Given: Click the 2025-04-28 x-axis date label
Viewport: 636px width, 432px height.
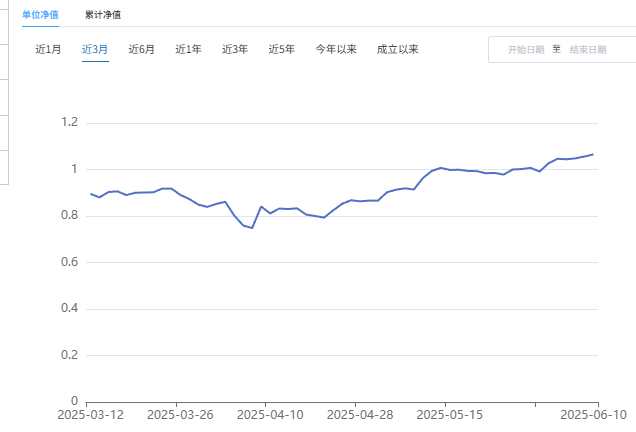Looking at the screenshot, I should [x=356, y=414].
